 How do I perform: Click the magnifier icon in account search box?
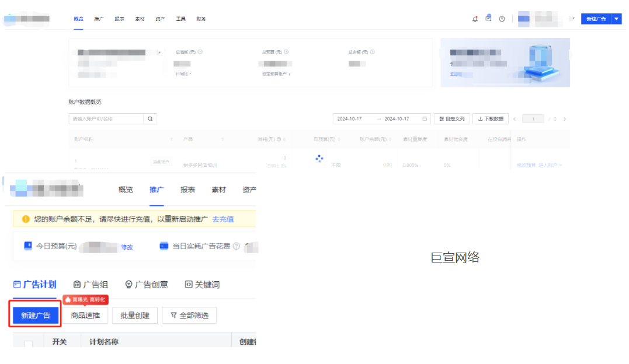tap(150, 118)
